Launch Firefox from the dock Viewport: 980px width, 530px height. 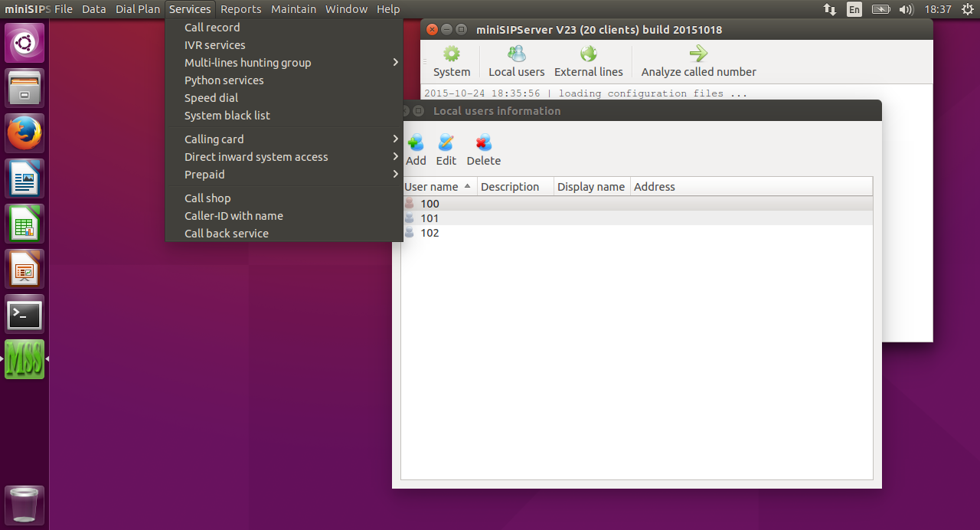(24, 133)
